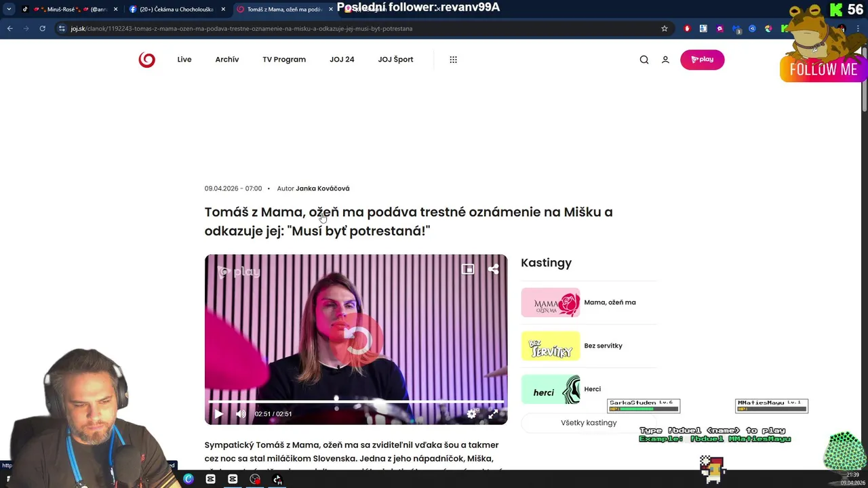The width and height of the screenshot is (868, 488).
Task: Click the pink JOJ Play button
Action: click(x=702, y=60)
